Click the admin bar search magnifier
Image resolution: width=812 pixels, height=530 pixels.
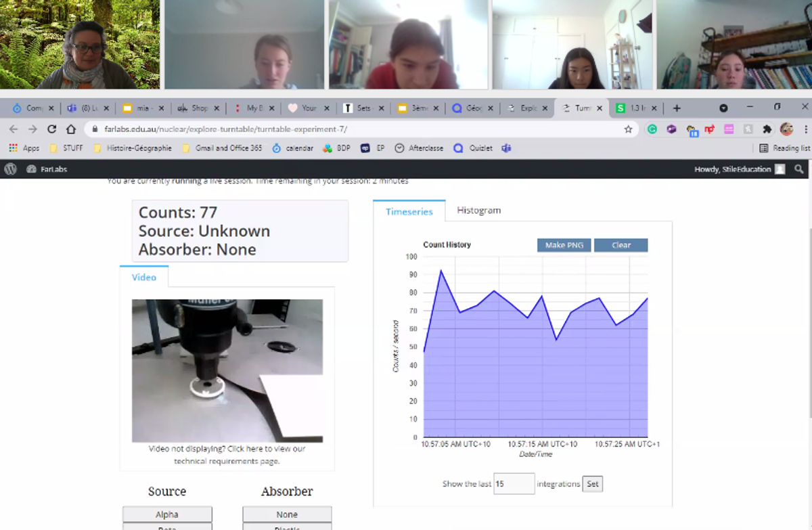(800, 169)
